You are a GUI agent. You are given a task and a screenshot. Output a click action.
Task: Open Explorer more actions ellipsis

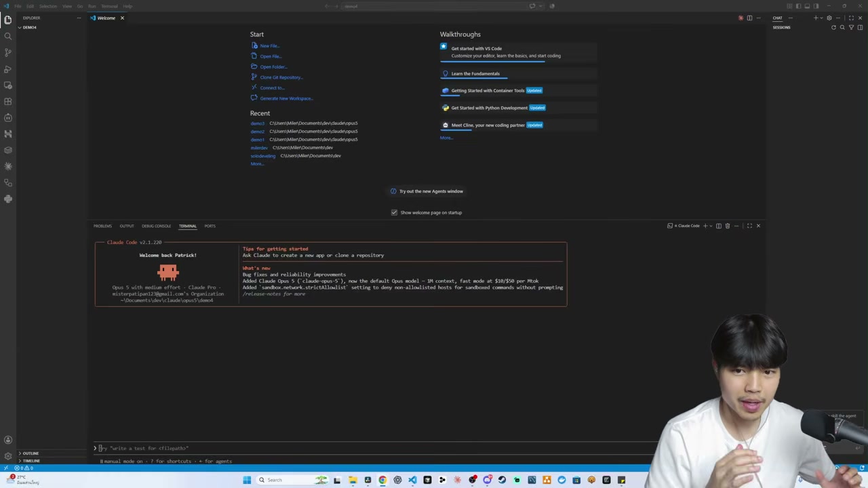coord(79,18)
